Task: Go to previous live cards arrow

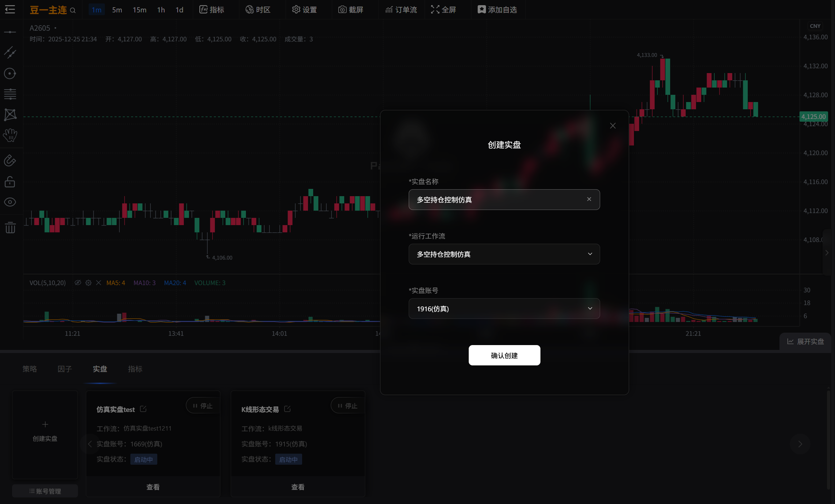Action: tap(90, 444)
